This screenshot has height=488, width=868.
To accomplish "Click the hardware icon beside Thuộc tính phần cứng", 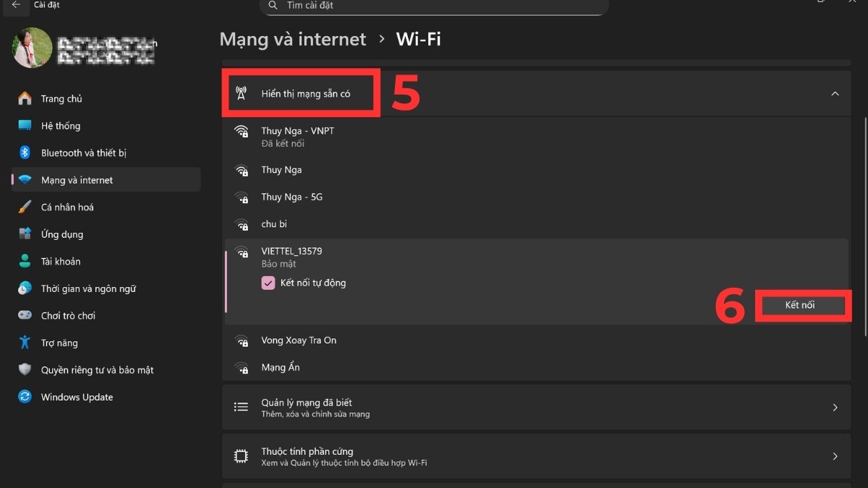I will [x=241, y=456].
